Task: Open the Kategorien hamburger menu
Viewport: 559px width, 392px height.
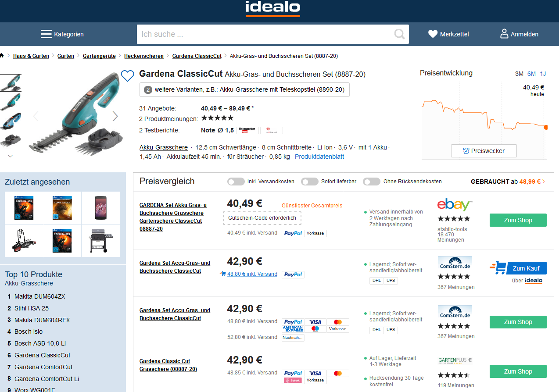Action: coord(46,34)
